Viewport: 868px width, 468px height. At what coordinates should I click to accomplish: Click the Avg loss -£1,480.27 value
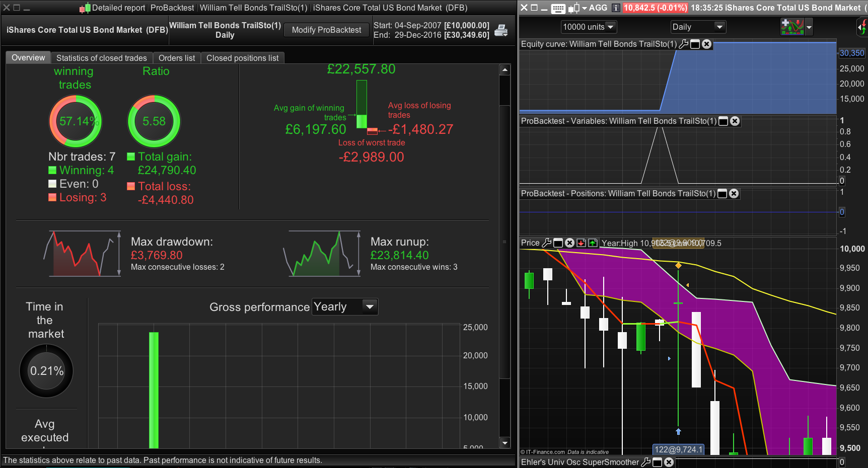click(421, 129)
